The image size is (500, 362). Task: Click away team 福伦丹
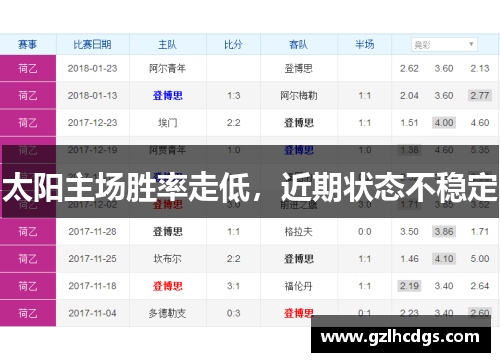298,286
